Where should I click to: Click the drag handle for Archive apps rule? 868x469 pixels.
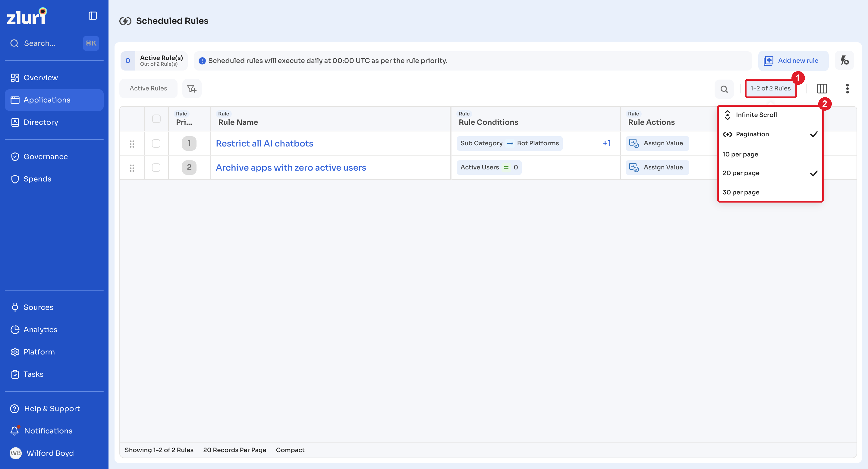pos(132,168)
